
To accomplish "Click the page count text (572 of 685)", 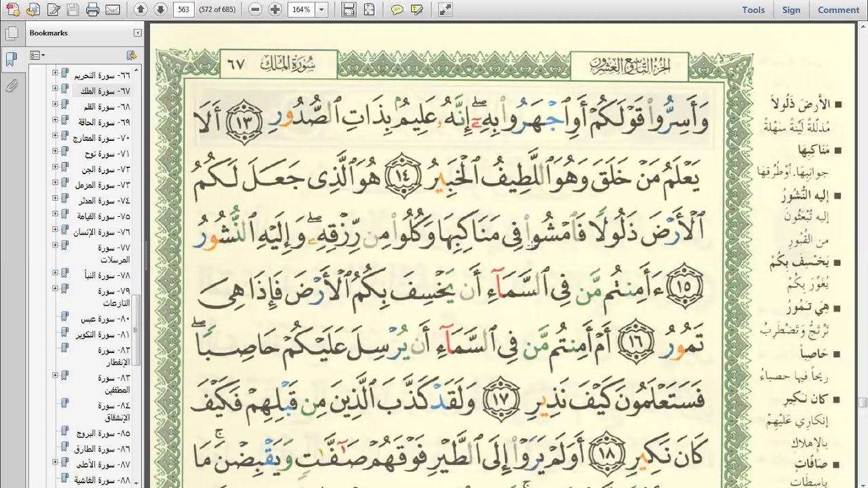I will [216, 9].
